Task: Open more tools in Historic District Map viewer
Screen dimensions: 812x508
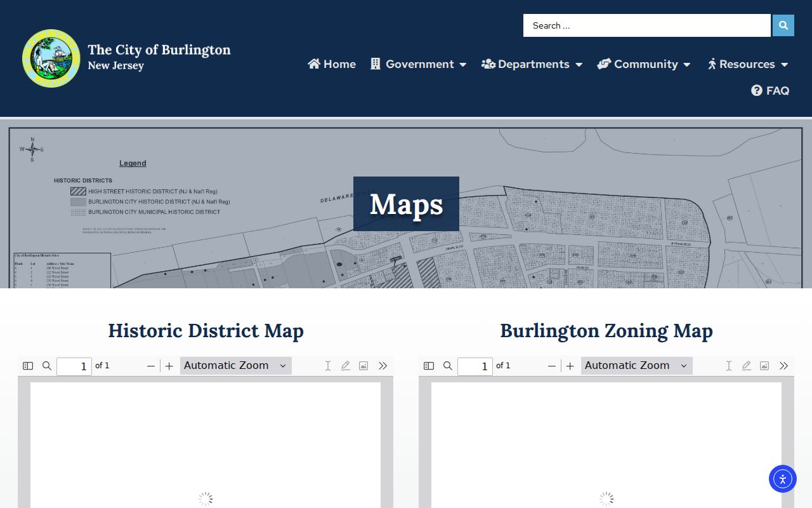Action: 383,366
